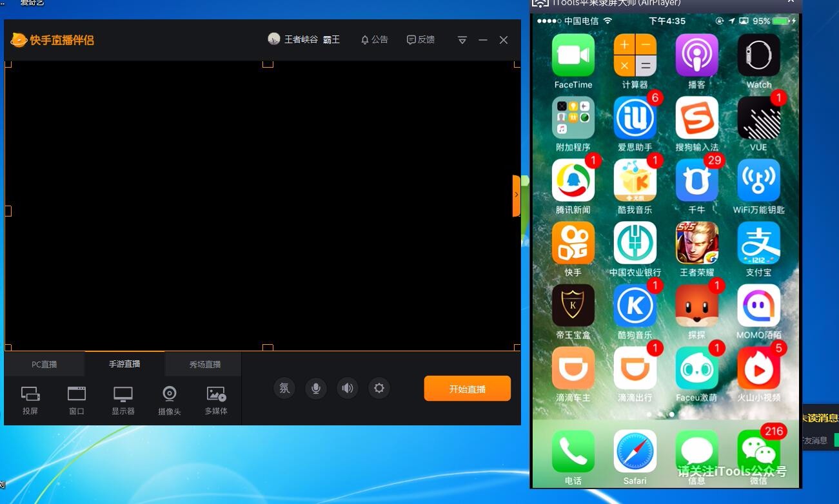
Task: Select the 手游直播 tab
Action: tap(124, 364)
